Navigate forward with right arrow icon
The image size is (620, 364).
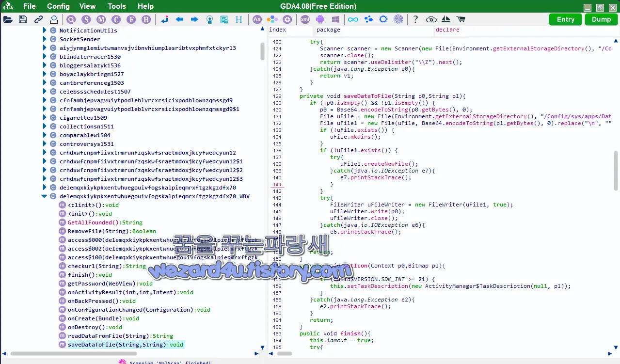[194, 19]
